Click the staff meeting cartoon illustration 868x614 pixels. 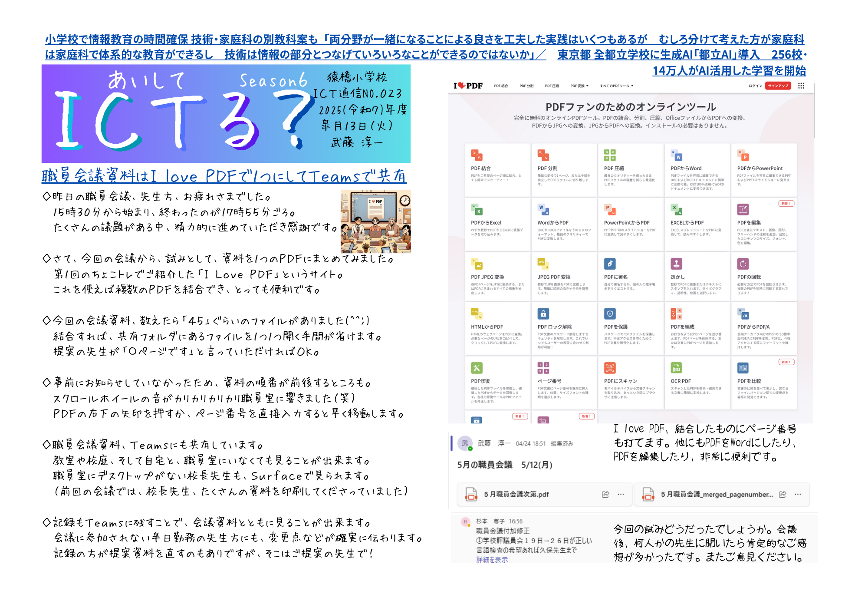pos(376,221)
